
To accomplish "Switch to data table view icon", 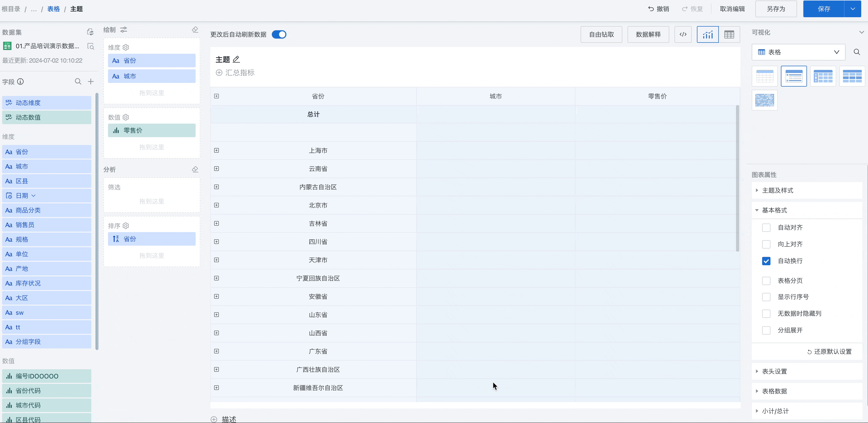I will (x=729, y=34).
